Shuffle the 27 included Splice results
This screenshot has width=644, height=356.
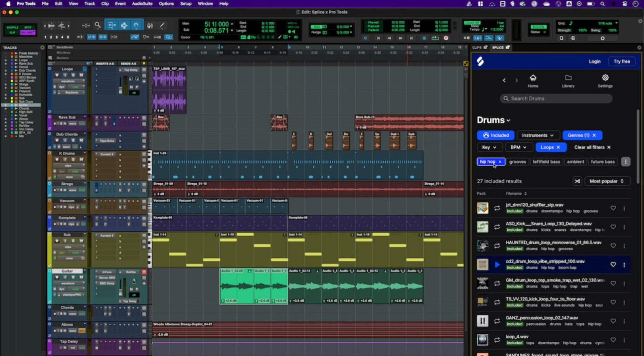pos(577,181)
